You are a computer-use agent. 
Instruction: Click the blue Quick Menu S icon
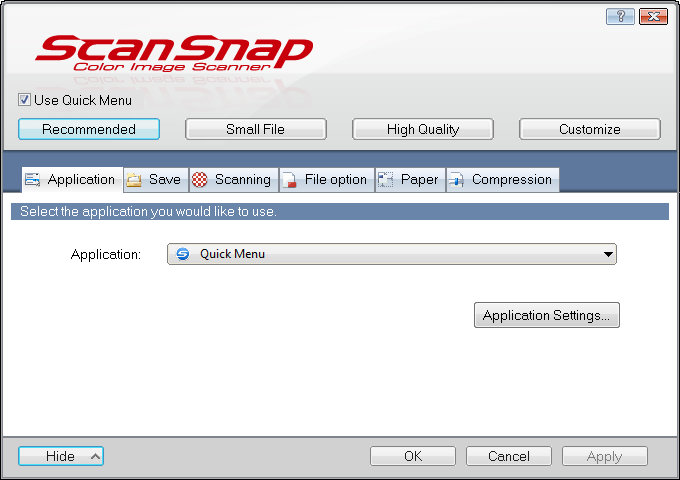[183, 254]
